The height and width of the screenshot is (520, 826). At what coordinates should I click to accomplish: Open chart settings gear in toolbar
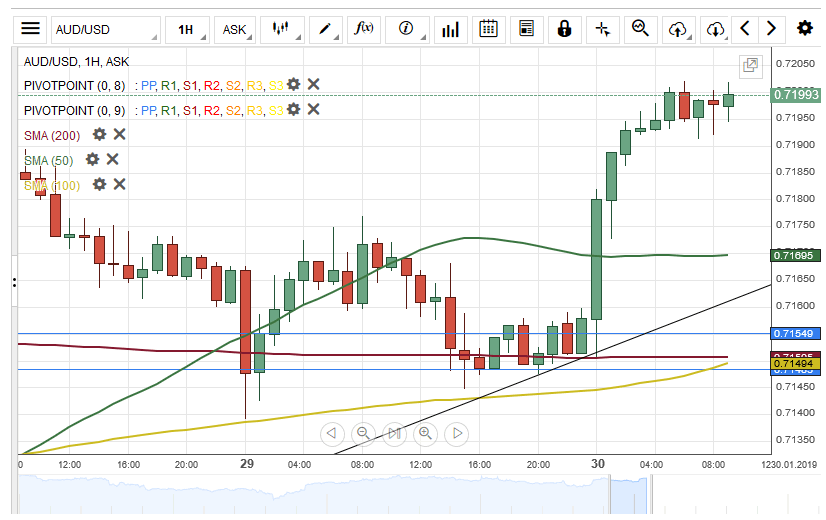tap(804, 28)
